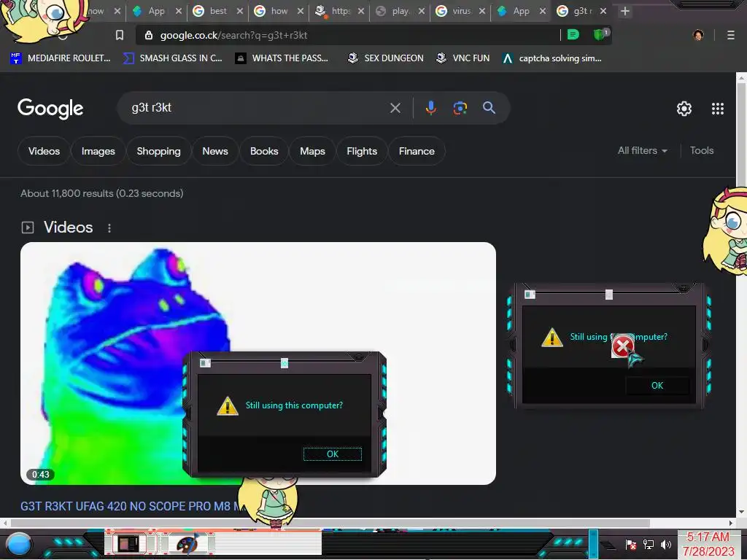Bookmark this page via the bookmark icon
The image size is (747, 560).
click(120, 35)
